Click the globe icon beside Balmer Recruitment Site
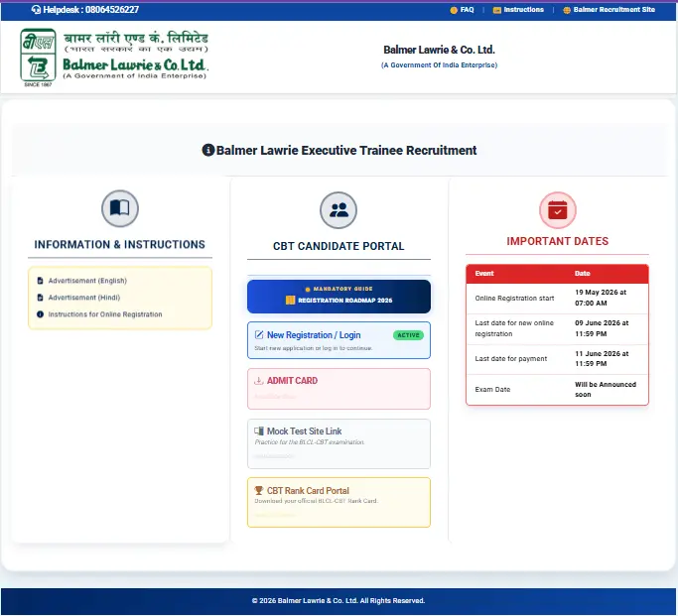The width and height of the screenshot is (678, 616). [567, 10]
